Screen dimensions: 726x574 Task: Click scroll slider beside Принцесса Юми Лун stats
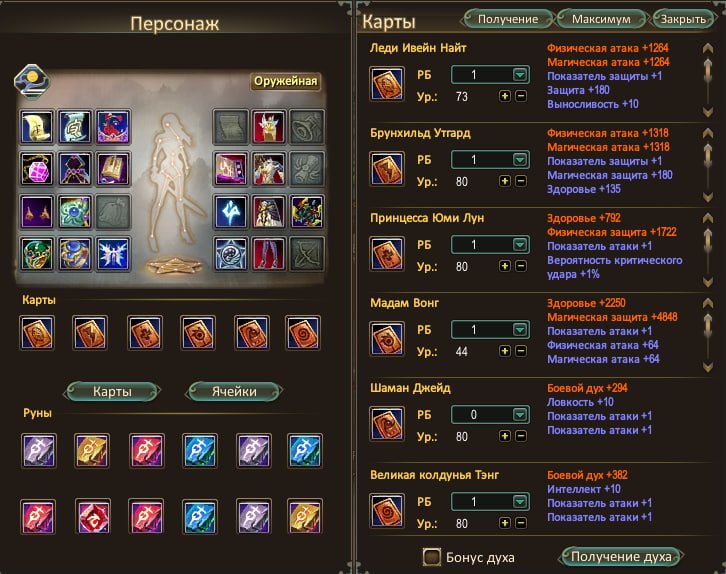(707, 240)
